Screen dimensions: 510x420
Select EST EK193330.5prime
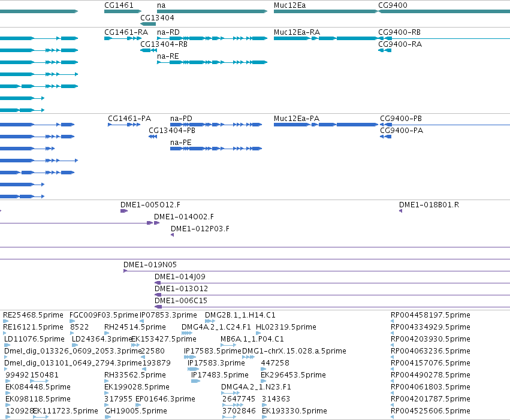[294, 411]
